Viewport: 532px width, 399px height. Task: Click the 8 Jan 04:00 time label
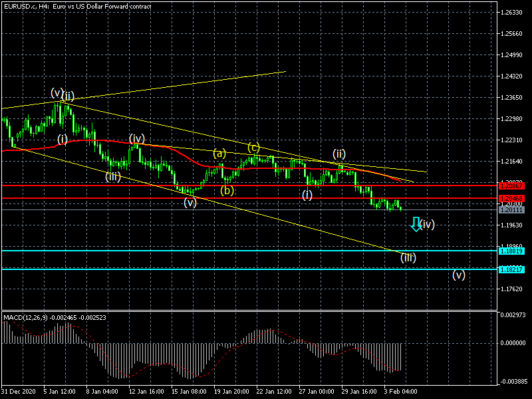pos(102,392)
